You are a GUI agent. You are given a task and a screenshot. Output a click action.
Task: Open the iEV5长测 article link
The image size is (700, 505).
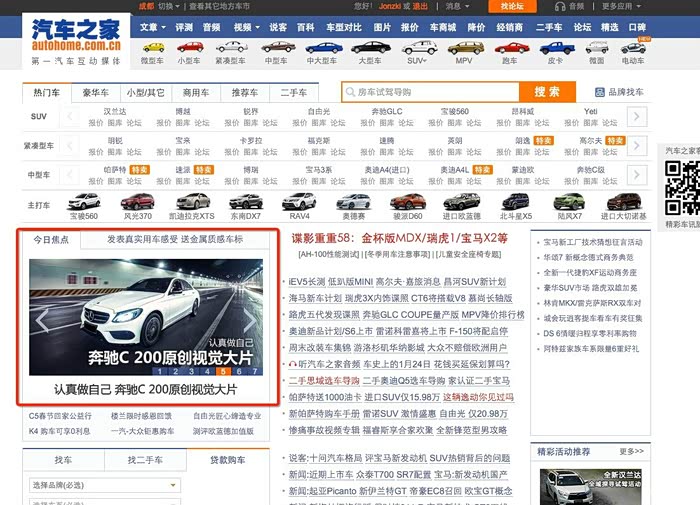[x=307, y=282]
